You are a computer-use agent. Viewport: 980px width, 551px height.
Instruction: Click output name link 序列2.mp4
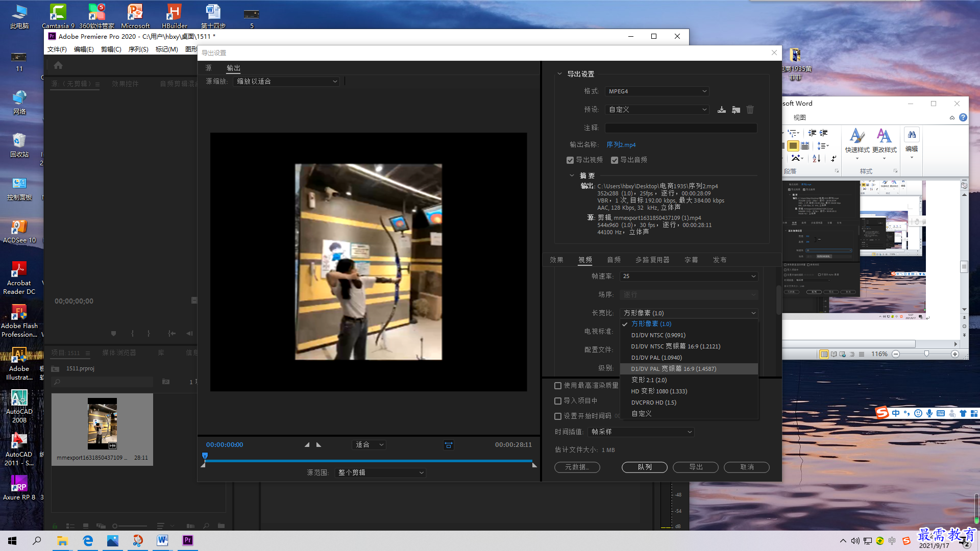coord(621,145)
